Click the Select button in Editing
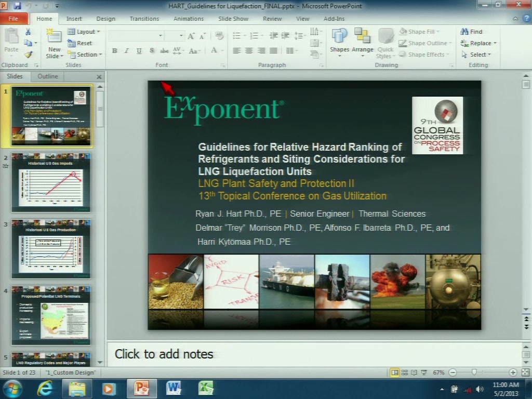Viewport: 532px width, 399px height. 476,54
